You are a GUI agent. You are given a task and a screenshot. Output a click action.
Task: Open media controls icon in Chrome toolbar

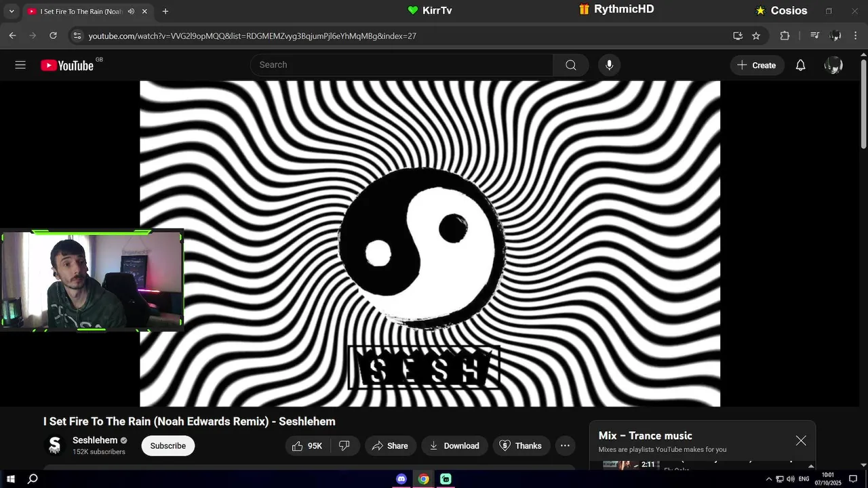815,36
